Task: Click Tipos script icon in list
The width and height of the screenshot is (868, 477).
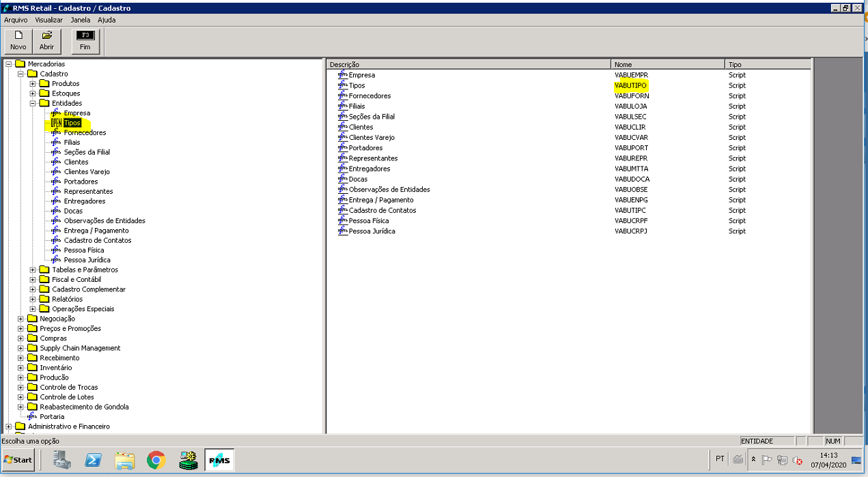Action: click(343, 85)
